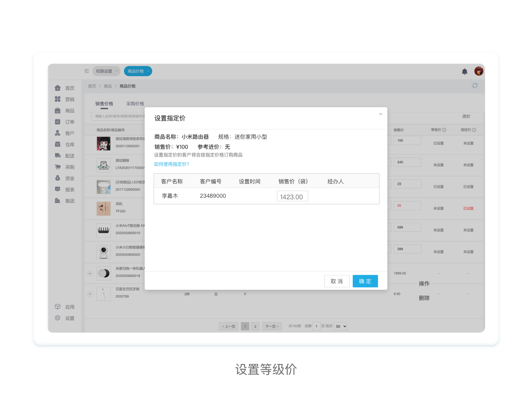Open the user avatar menu
The width and height of the screenshot is (532, 397).
click(478, 71)
